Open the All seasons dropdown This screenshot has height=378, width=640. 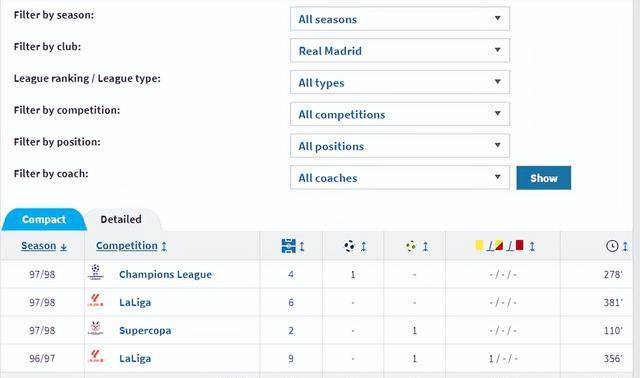[x=400, y=19]
